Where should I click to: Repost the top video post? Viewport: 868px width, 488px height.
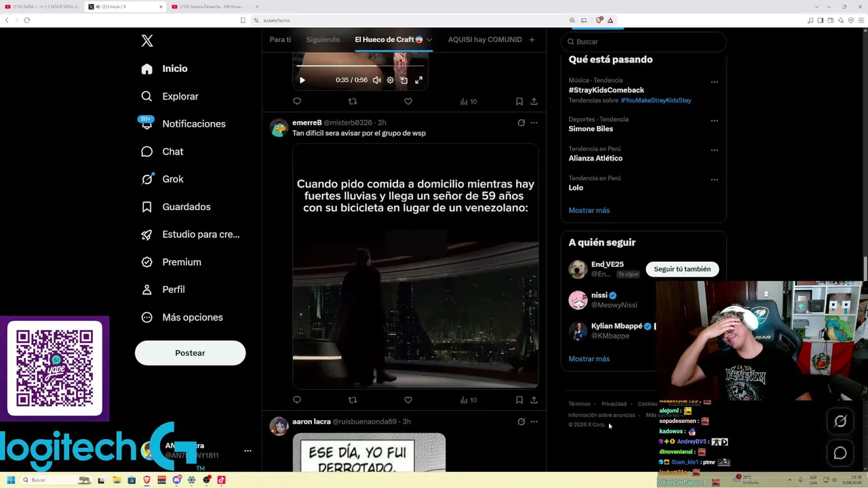coord(353,101)
